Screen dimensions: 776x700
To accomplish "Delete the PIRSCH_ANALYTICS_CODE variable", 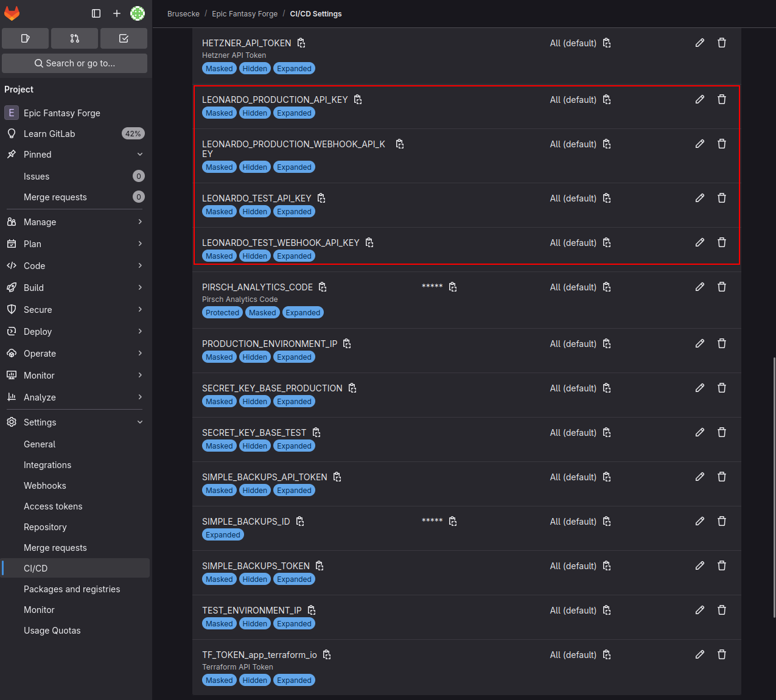I will point(722,287).
